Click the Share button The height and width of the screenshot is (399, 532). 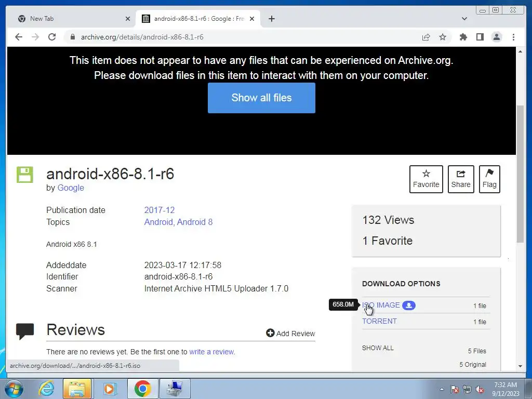click(x=461, y=179)
